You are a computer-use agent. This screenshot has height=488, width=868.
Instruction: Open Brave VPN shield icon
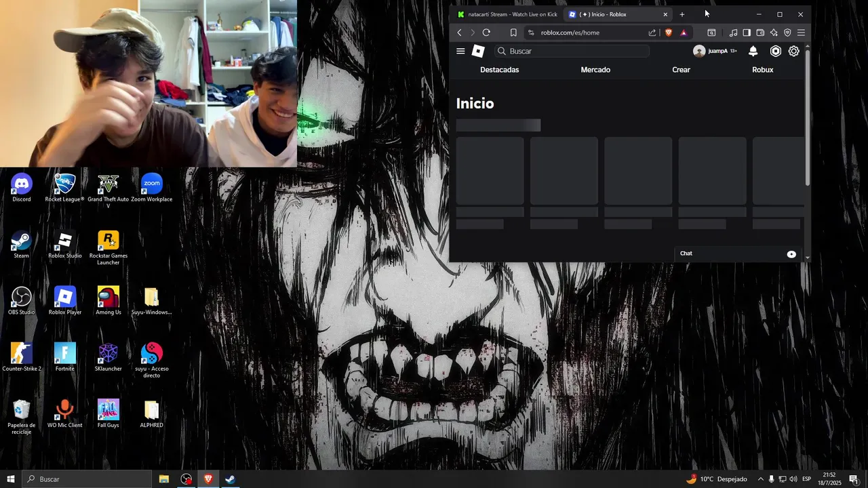[787, 33]
